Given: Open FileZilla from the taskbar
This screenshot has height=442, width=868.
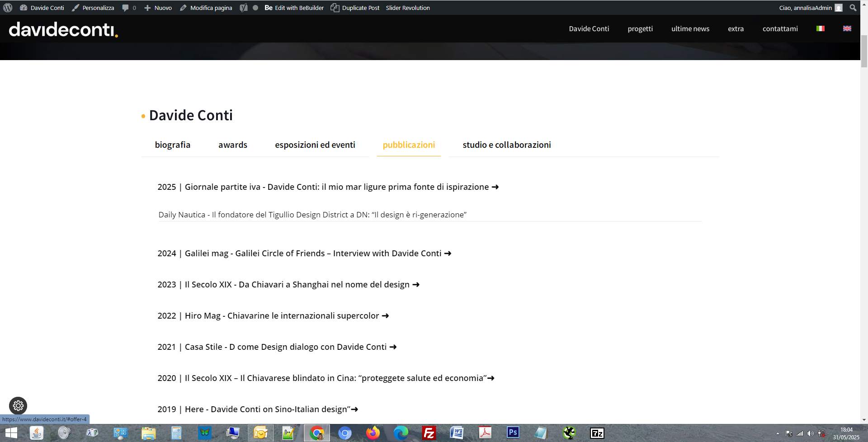Looking at the screenshot, I should pos(429,433).
